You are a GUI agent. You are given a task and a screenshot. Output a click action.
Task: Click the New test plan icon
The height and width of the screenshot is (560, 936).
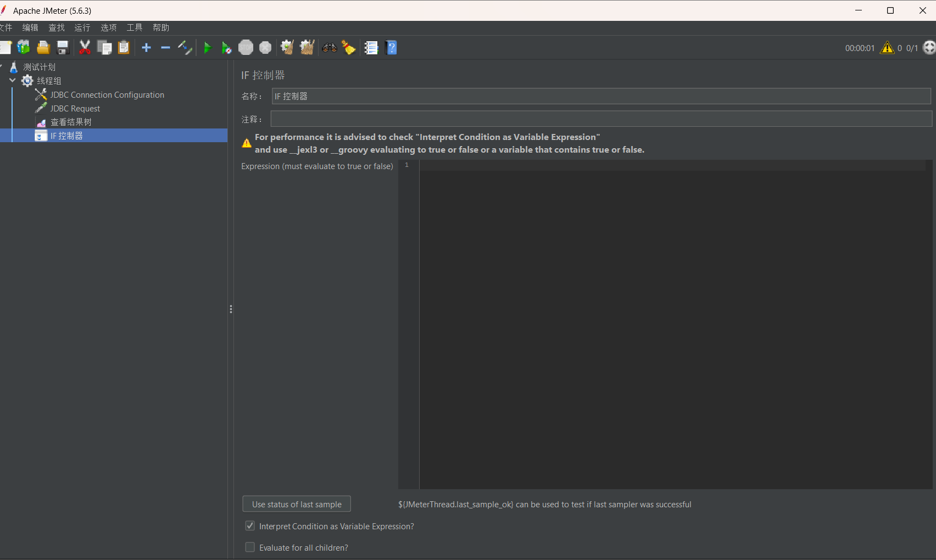point(5,48)
